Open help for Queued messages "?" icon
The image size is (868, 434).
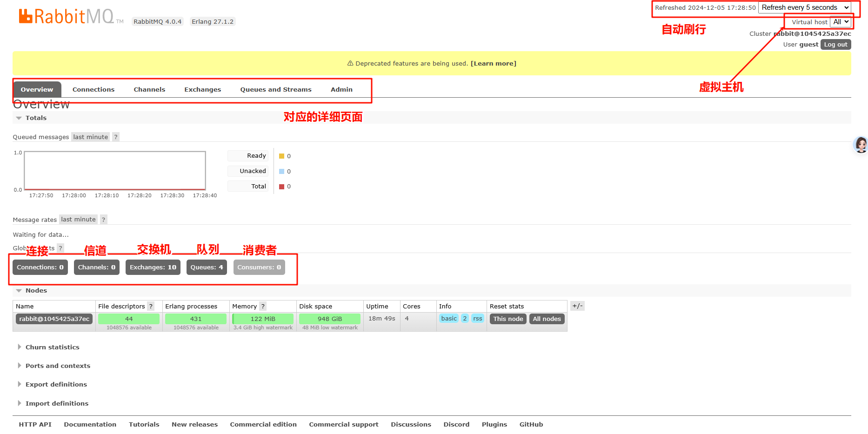[x=115, y=136]
